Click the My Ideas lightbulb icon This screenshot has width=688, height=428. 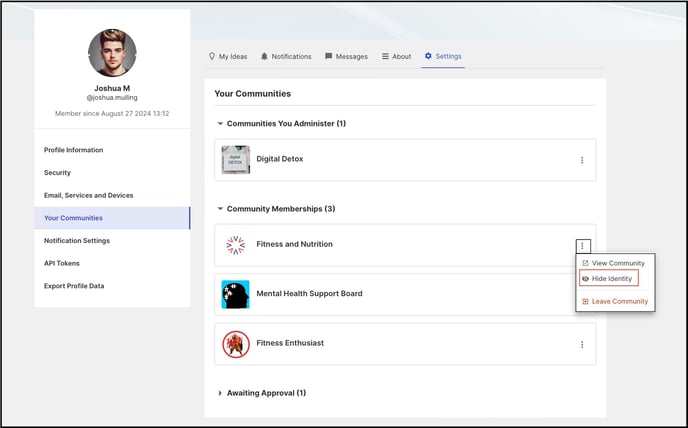[212, 56]
